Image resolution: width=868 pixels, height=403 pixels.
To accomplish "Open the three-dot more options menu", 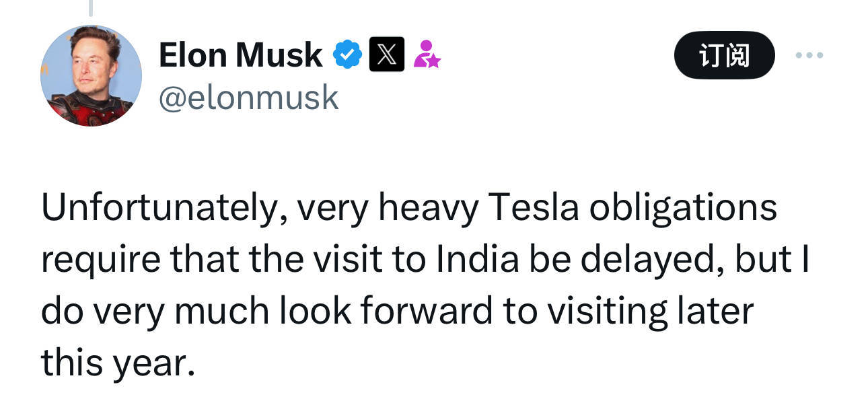I will click(x=809, y=55).
